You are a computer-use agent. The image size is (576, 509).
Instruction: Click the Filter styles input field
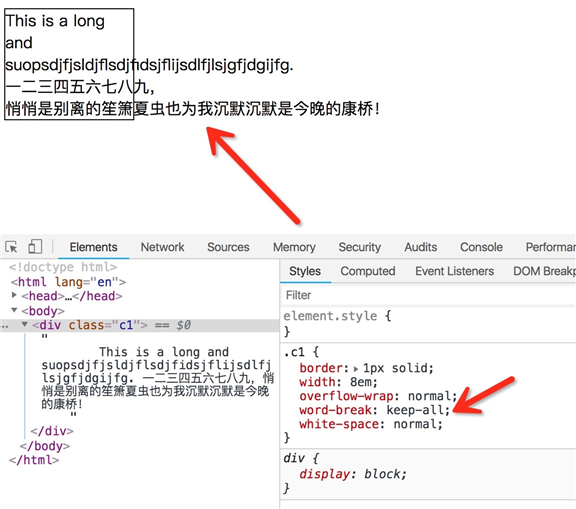(x=428, y=295)
